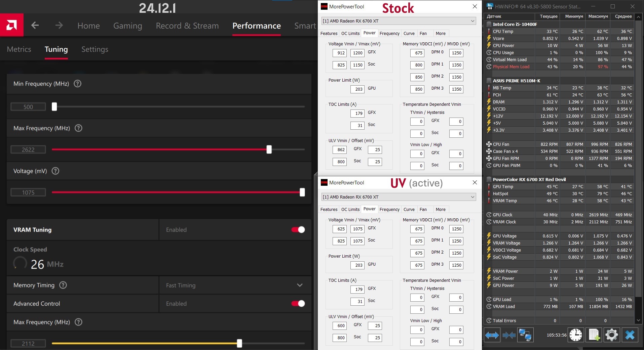Click HWiNFO expand layout blue arrows icon
The image size is (644, 350).
pos(492,335)
